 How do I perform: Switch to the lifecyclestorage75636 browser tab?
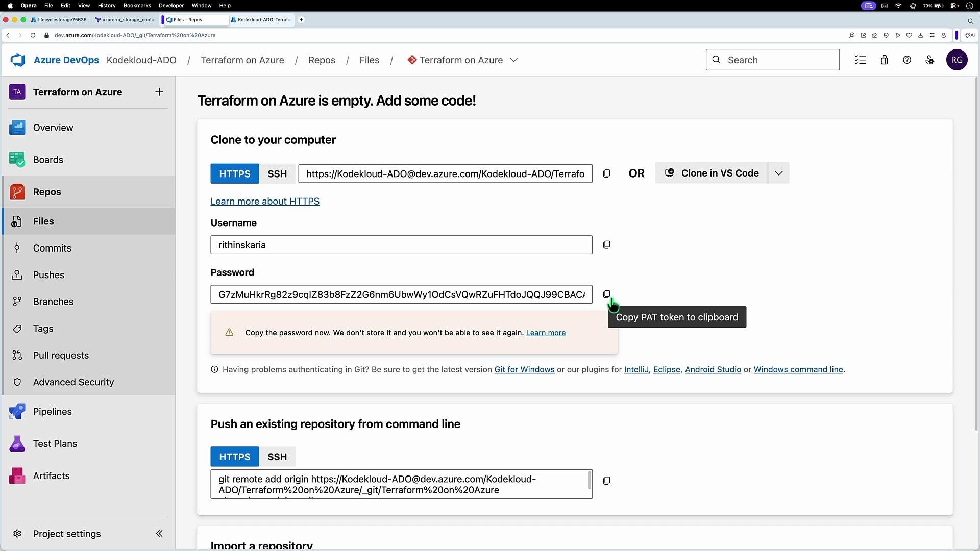[x=61, y=20]
